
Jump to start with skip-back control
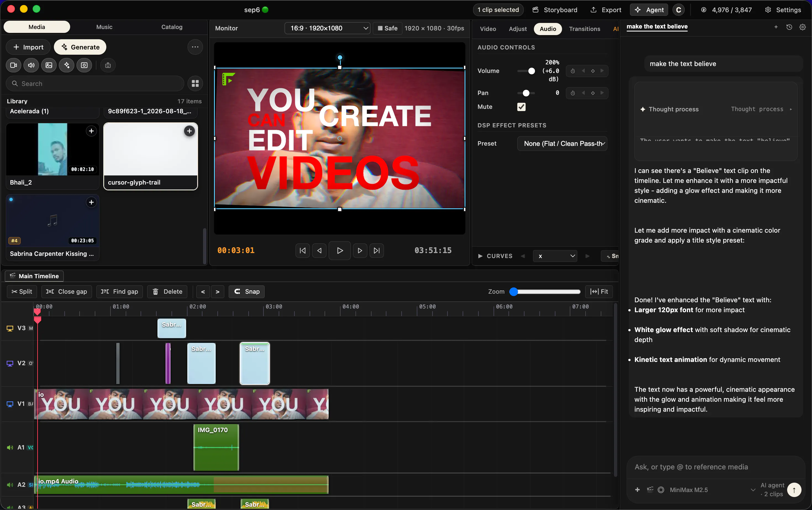pyautogui.click(x=302, y=250)
